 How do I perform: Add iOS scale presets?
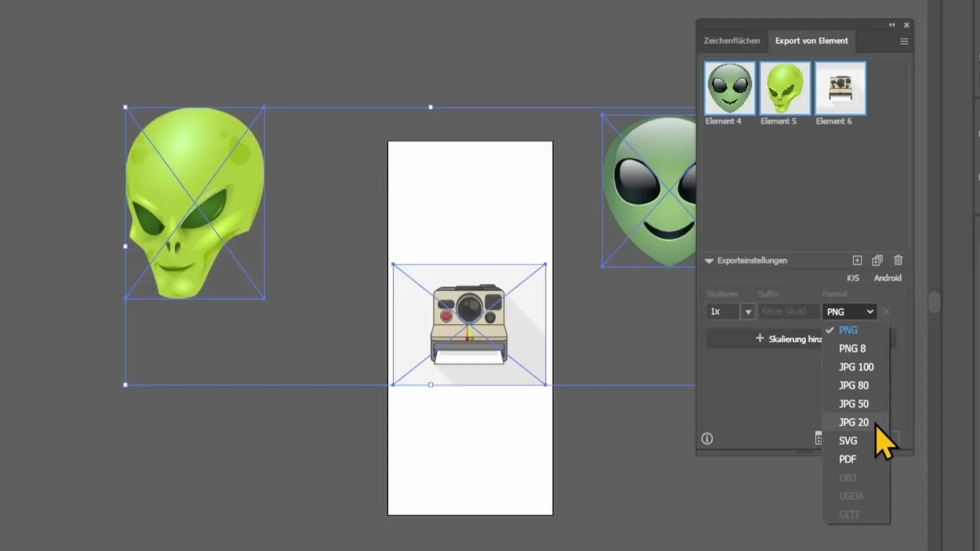click(852, 278)
